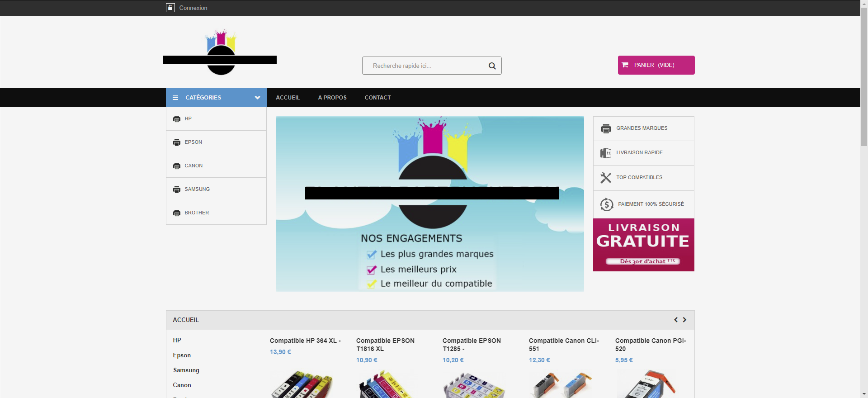Open Compatible EPSON T1285 product
This screenshot has width=868, height=398.
click(x=472, y=345)
